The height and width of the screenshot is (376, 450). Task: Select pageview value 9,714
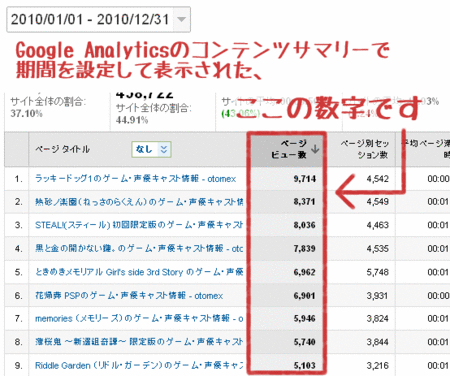click(305, 179)
